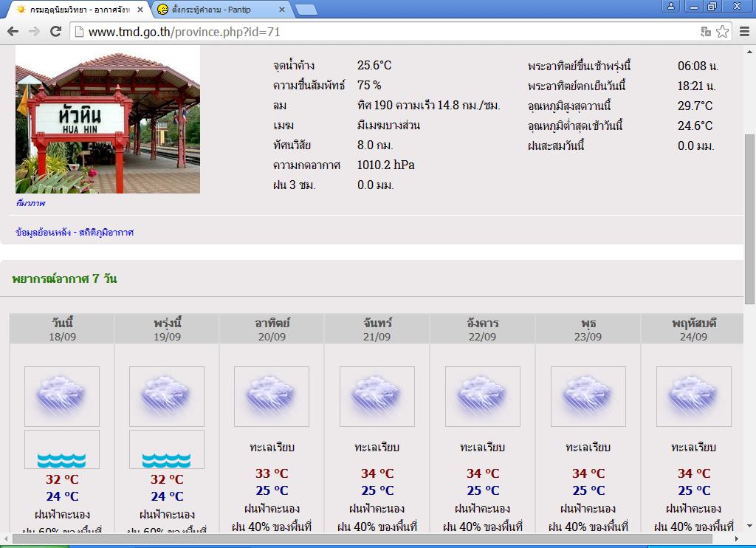Open the Chrome hamburger menu
The height and width of the screenshot is (548, 756).
[744, 32]
